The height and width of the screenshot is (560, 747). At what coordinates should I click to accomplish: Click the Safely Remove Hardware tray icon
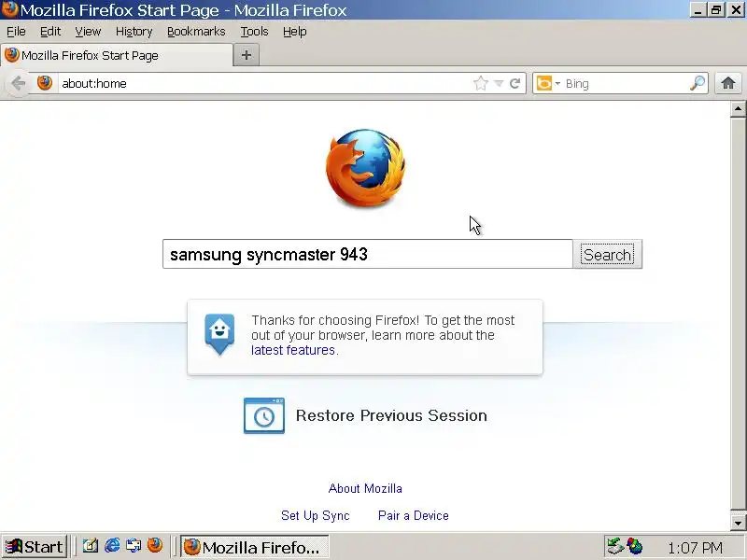pyautogui.click(x=614, y=547)
